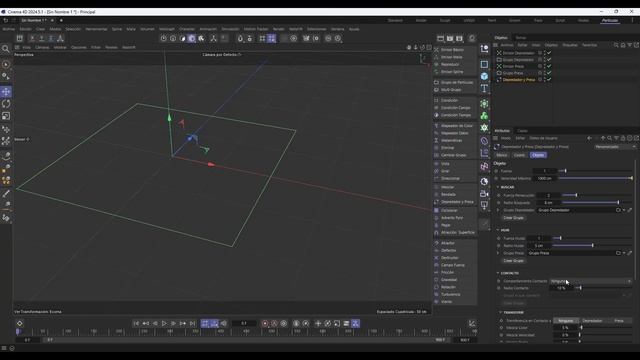The width and height of the screenshot is (640, 360).
Task: Set Transferencia en Contacto to Ninguno
Action: [566, 321]
